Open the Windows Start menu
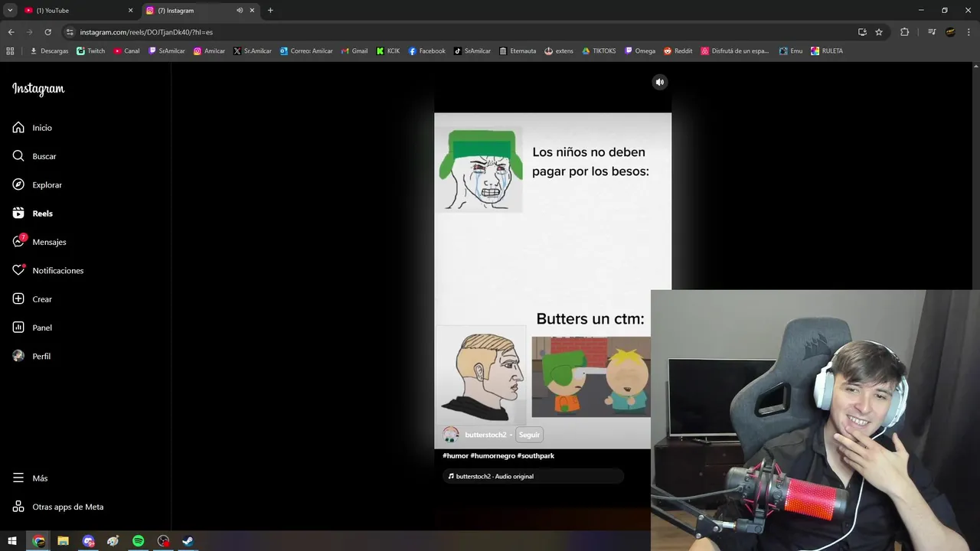The width and height of the screenshot is (980, 551). coord(12,541)
